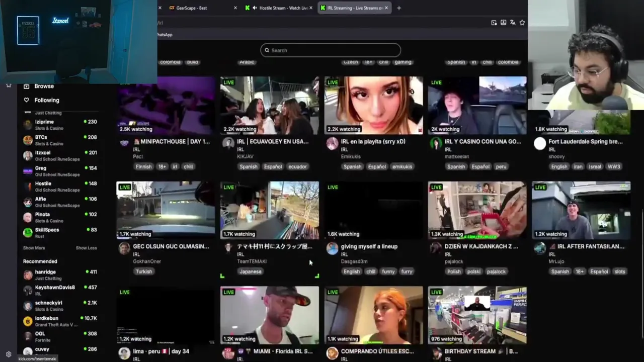This screenshot has height=362, width=644.
Task: Open the Browse page from the sidebar
Action: 44,86
